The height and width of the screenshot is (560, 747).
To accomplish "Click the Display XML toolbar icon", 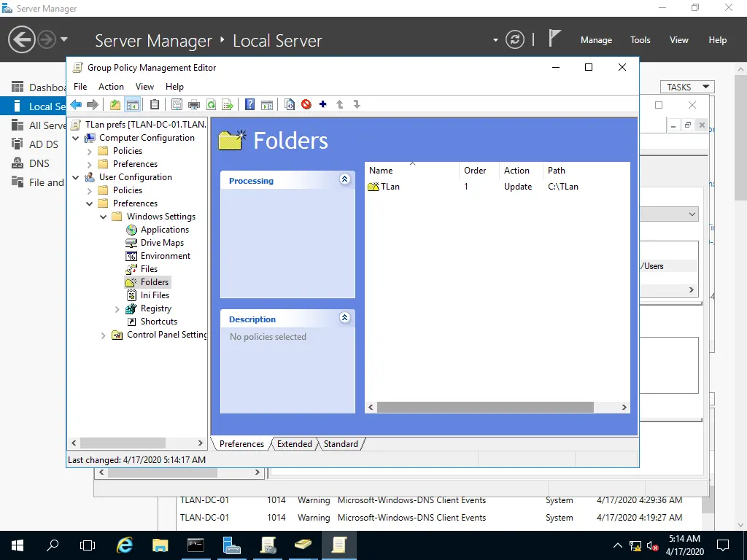I will [x=289, y=104].
